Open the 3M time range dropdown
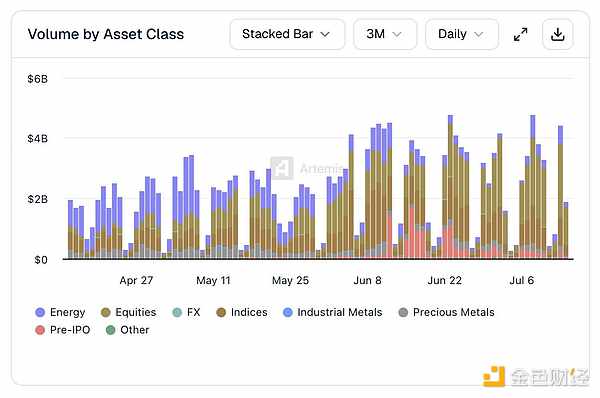The width and height of the screenshot is (600, 398). [385, 34]
